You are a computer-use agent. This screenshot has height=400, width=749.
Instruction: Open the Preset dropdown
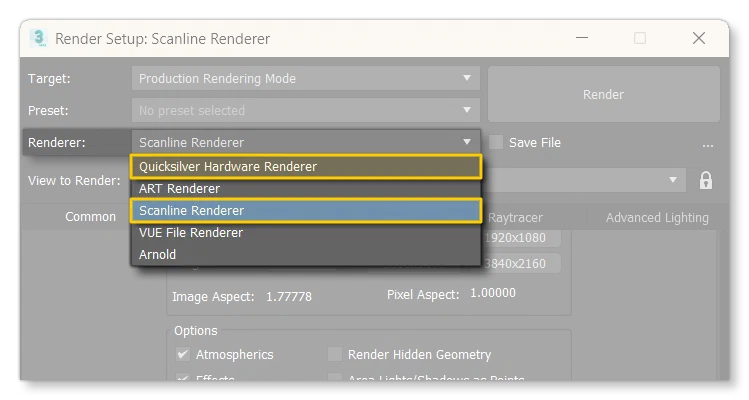[x=306, y=110]
